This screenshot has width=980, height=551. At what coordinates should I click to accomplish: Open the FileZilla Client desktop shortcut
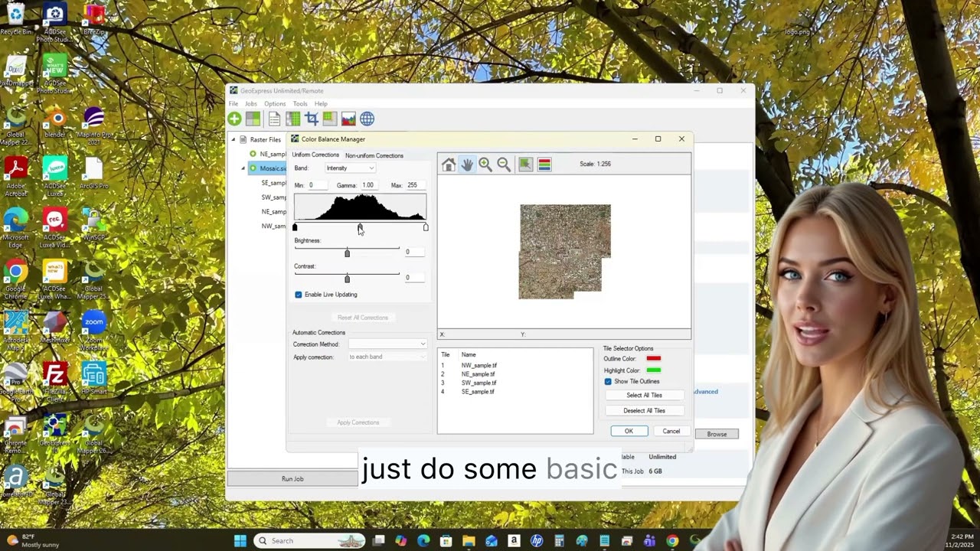click(x=55, y=381)
